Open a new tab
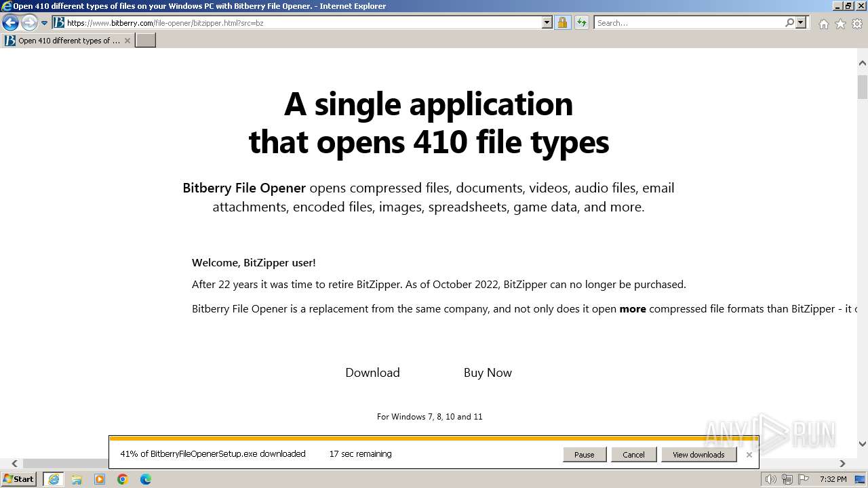This screenshot has height=488, width=868. 146,41
